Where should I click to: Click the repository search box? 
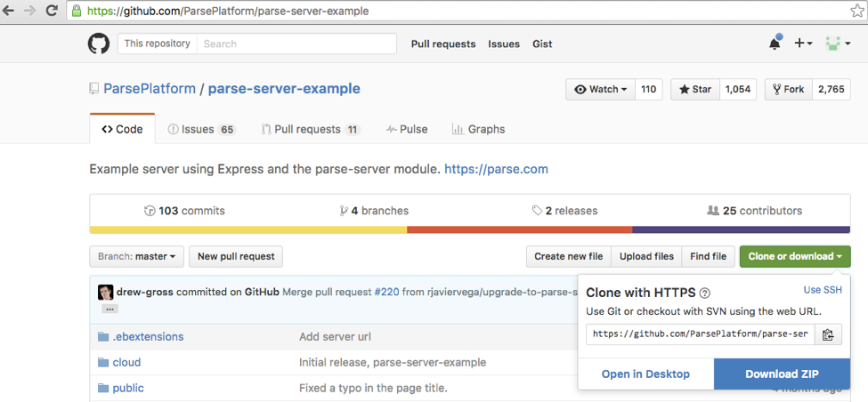[x=296, y=44]
